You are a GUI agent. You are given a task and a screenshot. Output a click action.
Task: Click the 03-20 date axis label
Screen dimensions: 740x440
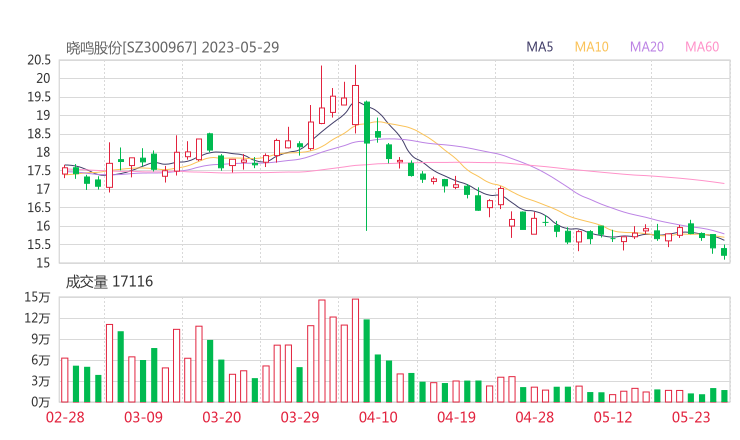pyautogui.click(x=222, y=417)
